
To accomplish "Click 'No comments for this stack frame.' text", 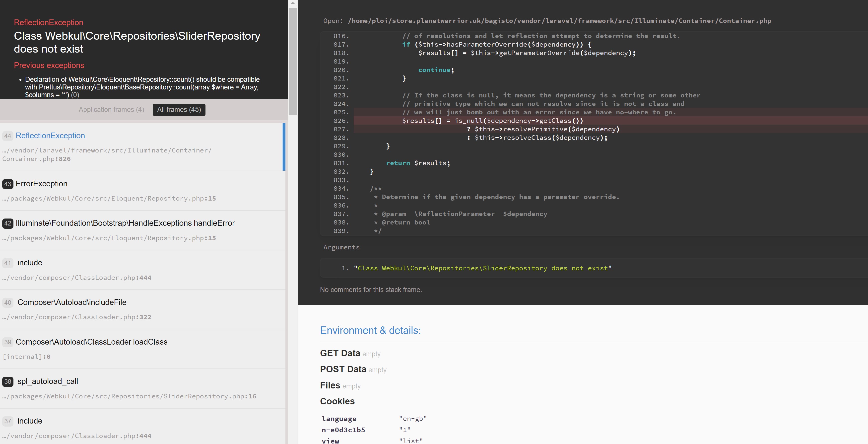I will pos(371,290).
